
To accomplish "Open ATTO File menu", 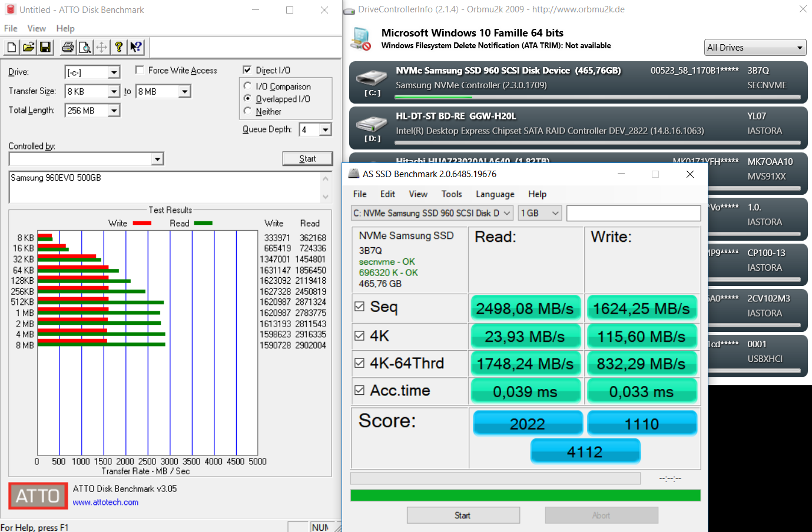I will (11, 28).
